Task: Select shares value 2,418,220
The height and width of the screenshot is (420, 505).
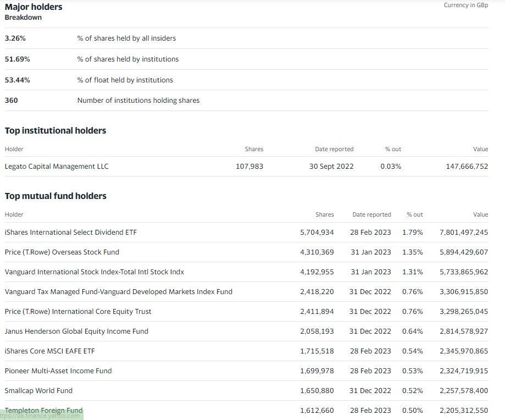Action: 317,291
